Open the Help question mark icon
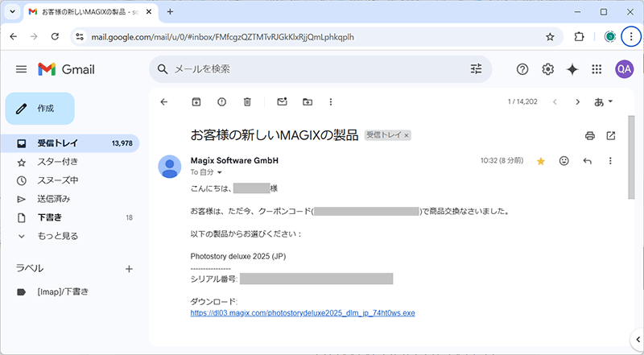Viewport: 644px width, 355px height. pos(522,69)
